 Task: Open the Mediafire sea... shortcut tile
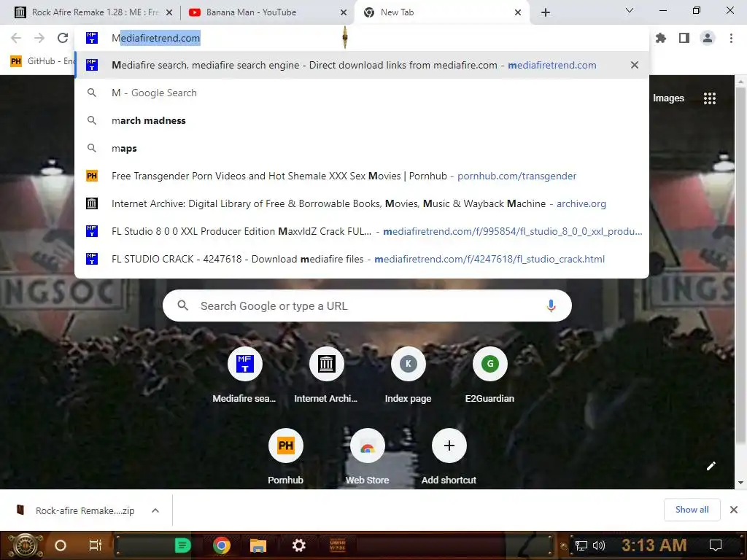(x=244, y=376)
